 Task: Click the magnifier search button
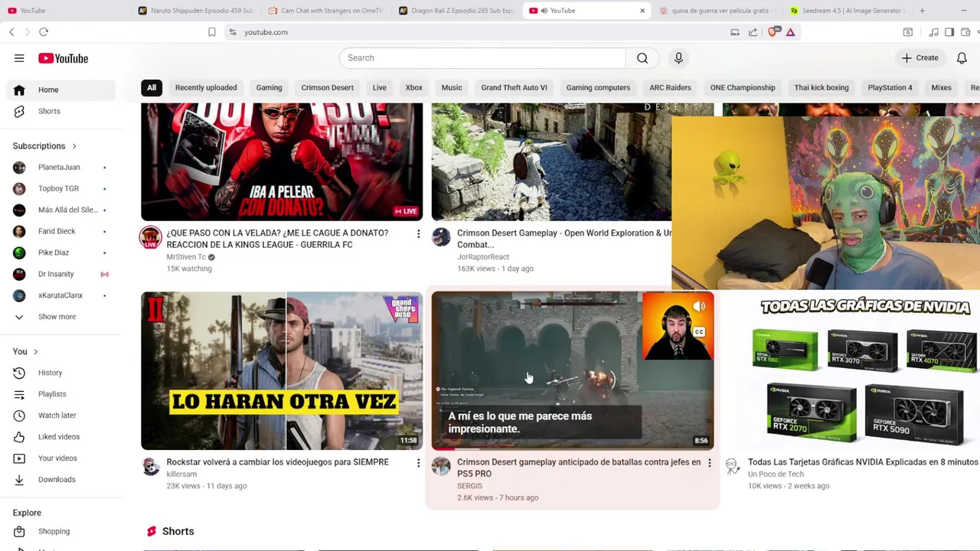(642, 58)
